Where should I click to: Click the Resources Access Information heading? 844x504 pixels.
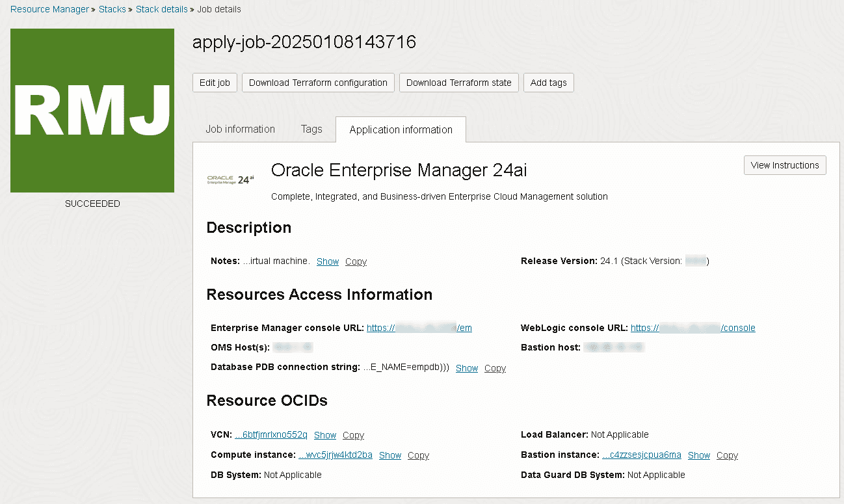(319, 295)
